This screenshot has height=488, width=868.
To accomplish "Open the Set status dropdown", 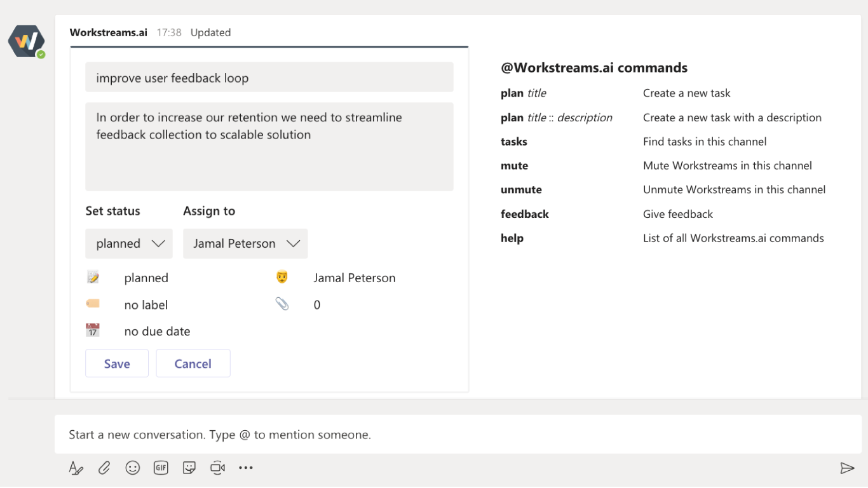I will [x=129, y=243].
